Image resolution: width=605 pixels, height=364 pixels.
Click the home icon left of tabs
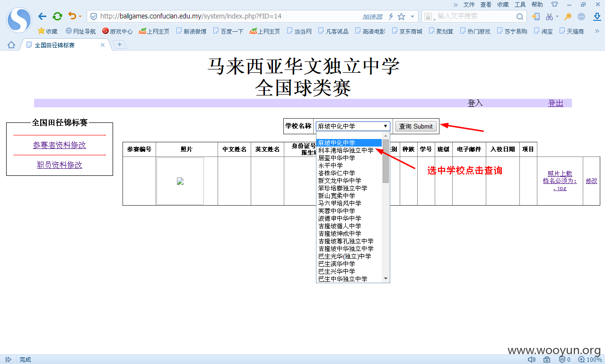coord(11,45)
